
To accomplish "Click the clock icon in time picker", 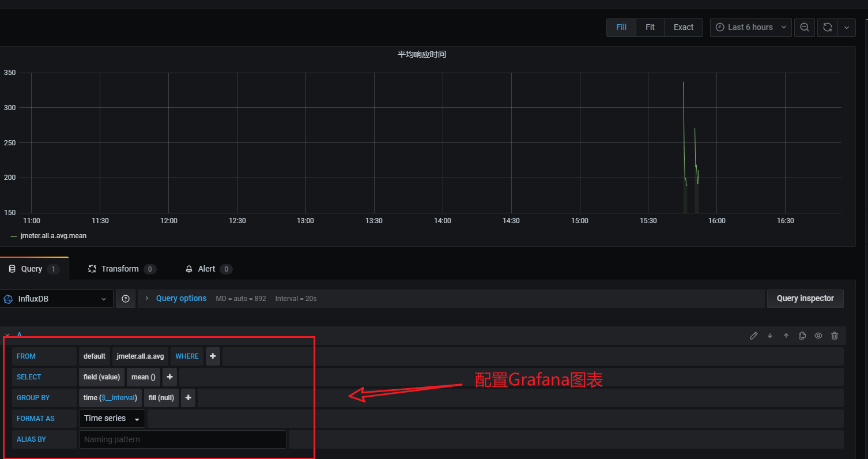I will point(720,27).
